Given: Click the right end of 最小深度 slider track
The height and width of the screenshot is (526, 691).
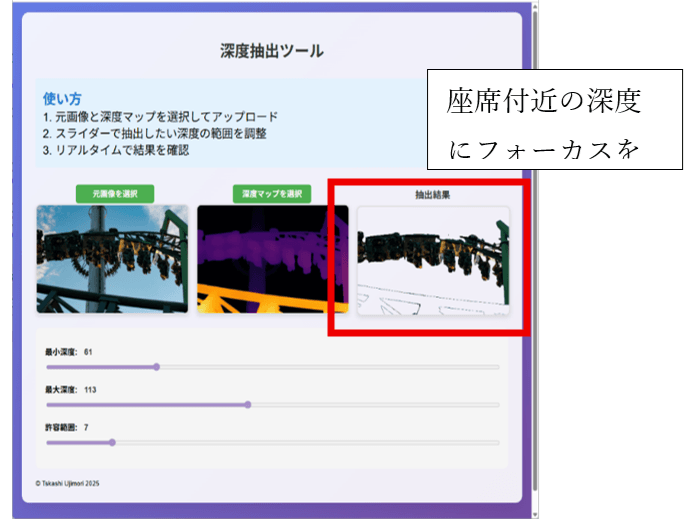Looking at the screenshot, I should pyautogui.click(x=496, y=367).
